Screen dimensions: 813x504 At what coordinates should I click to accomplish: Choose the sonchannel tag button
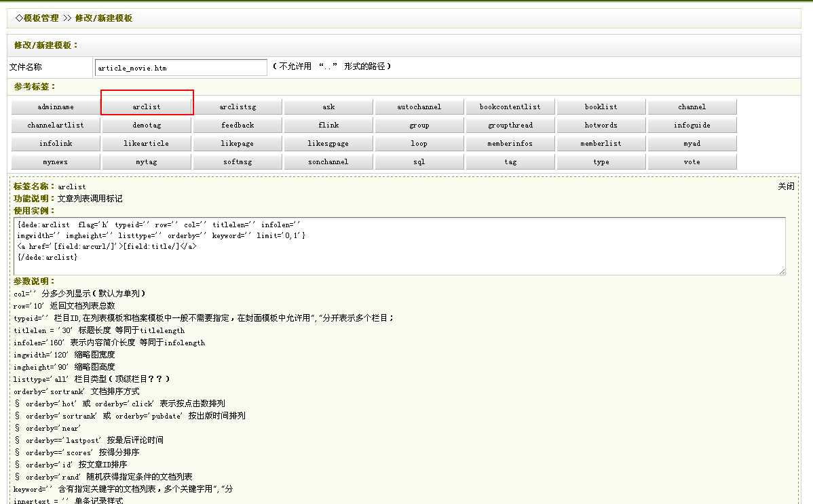point(328,161)
